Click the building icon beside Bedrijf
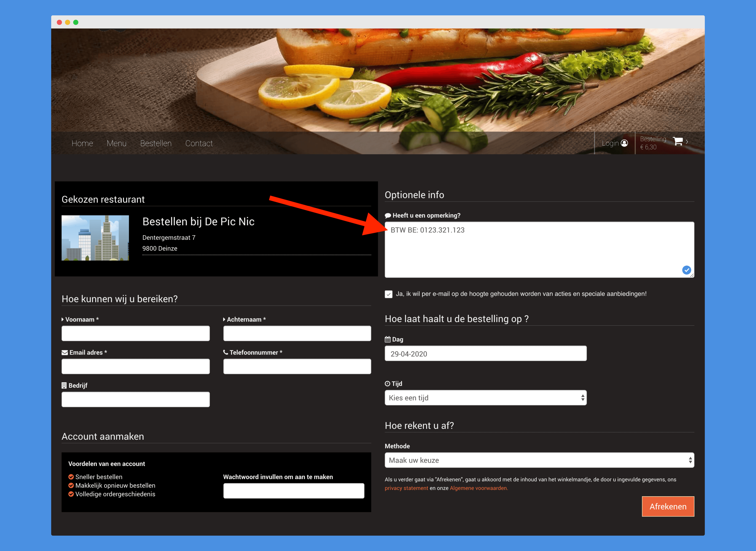 click(64, 385)
